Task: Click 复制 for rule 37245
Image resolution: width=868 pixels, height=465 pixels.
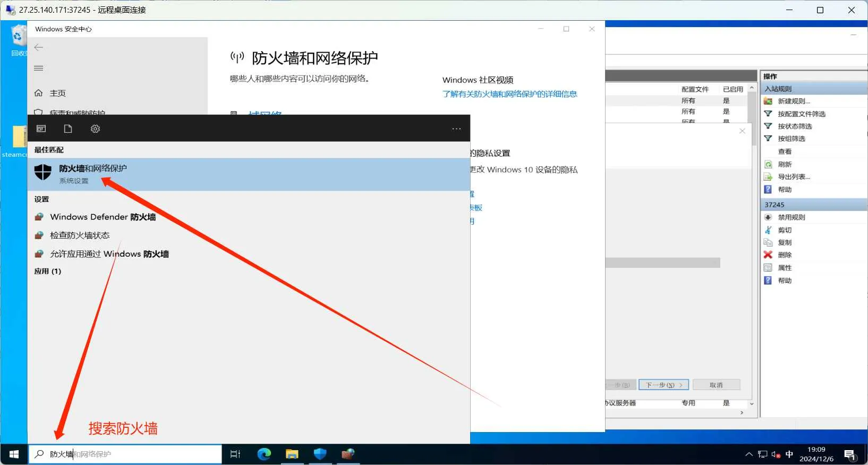Action: 785,242
